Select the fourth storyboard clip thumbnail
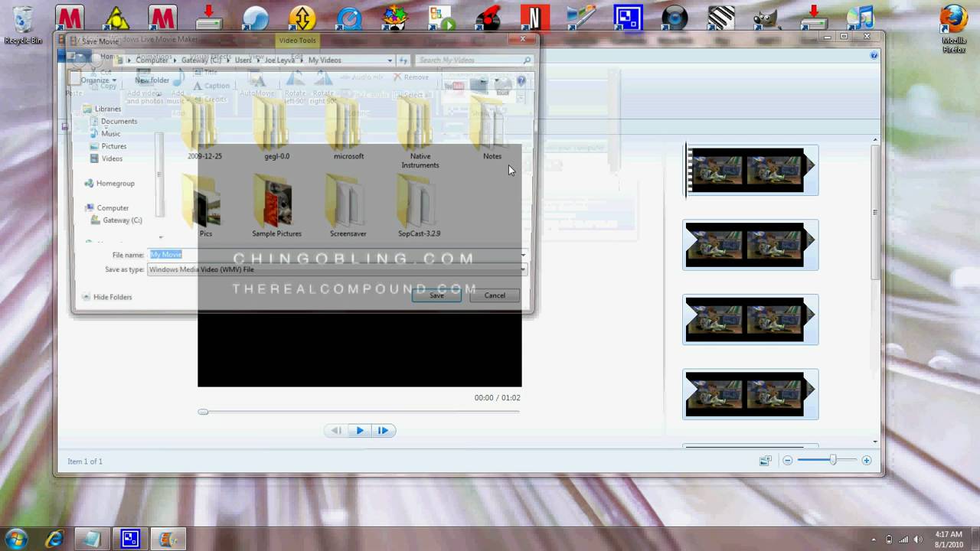The height and width of the screenshot is (551, 980). 750,394
